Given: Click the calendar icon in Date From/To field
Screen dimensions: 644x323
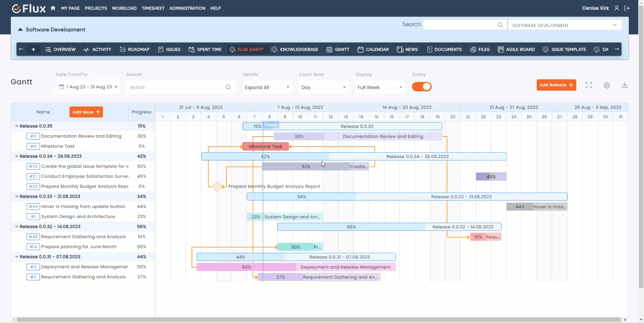Looking at the screenshot, I should pos(61,87).
